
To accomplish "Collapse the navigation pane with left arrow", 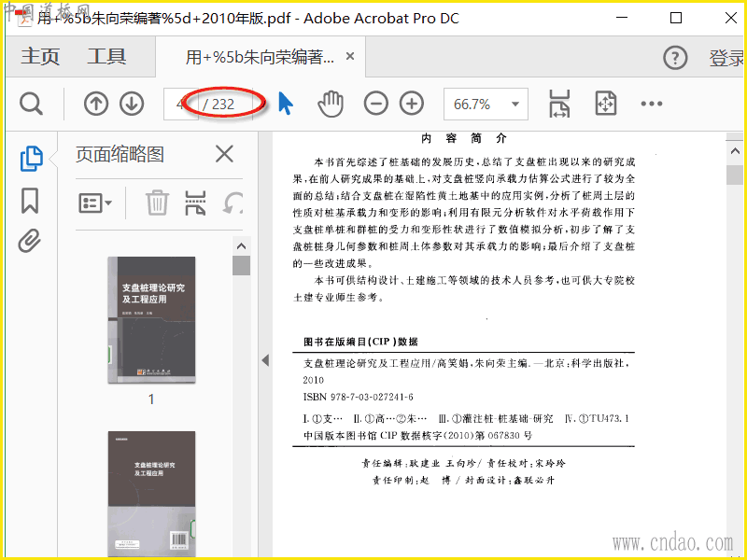I will pyautogui.click(x=265, y=360).
